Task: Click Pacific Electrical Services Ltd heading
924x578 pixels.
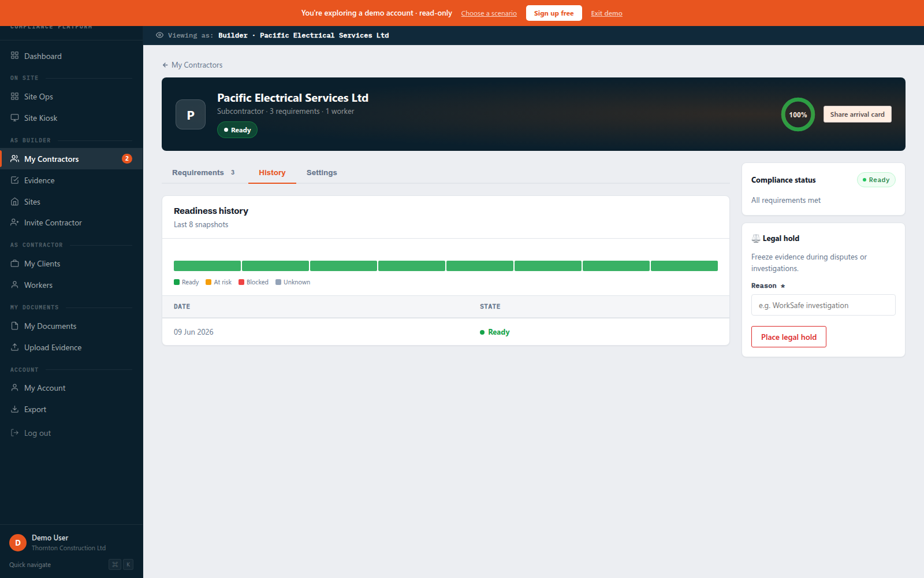Action: click(293, 98)
